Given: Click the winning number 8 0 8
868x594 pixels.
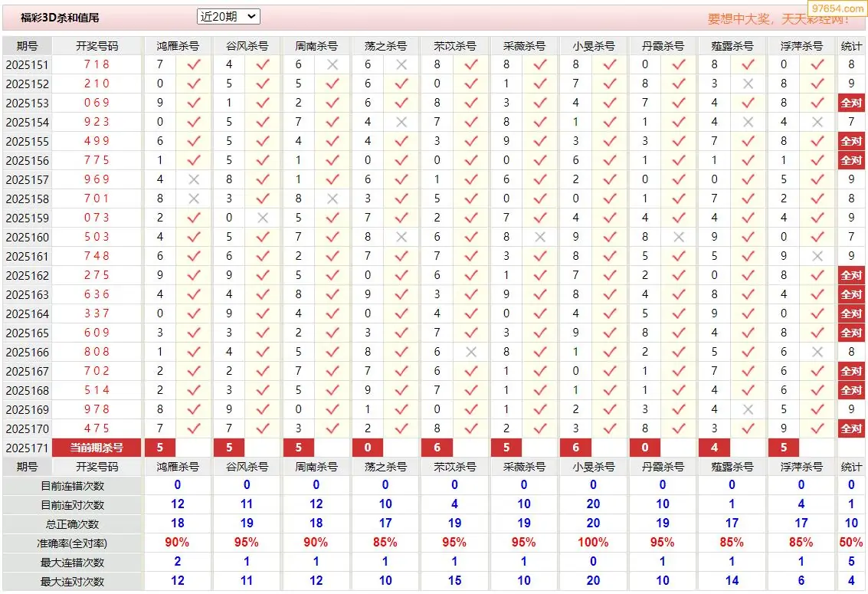Looking at the screenshot, I should (97, 352).
